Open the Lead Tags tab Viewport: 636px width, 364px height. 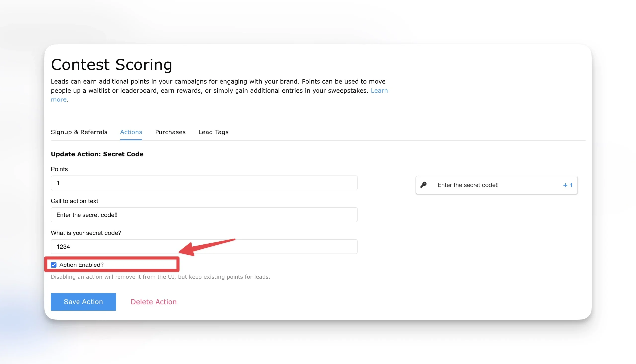pyautogui.click(x=214, y=132)
